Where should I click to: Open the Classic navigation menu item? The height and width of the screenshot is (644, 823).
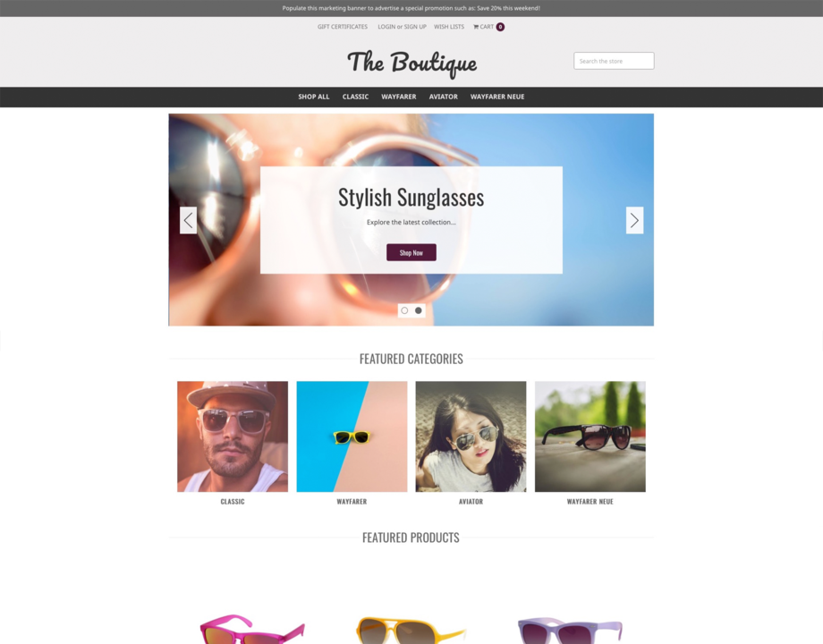point(355,97)
